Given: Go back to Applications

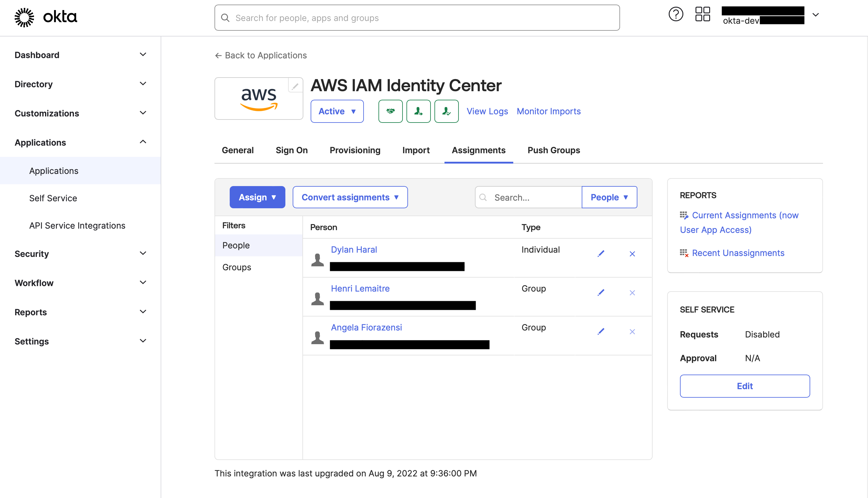Looking at the screenshot, I should (261, 55).
